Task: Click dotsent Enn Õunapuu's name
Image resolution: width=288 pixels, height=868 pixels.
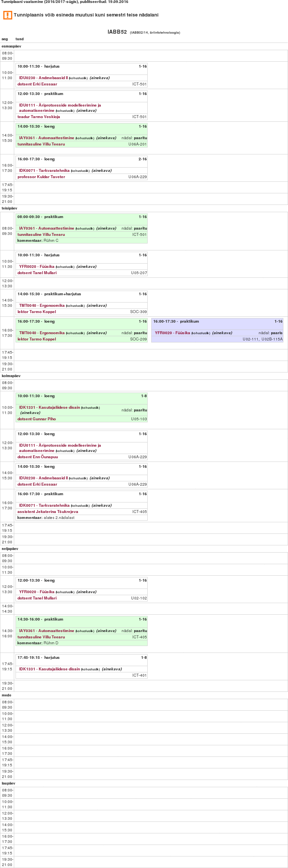Action: coord(37,457)
